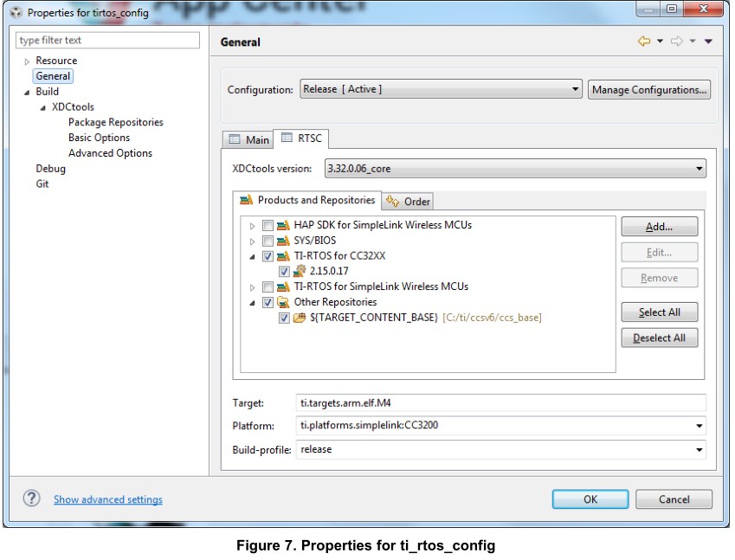This screenshot has width=735, height=560.
Task: Collapse the Build tree node
Action: [27, 93]
